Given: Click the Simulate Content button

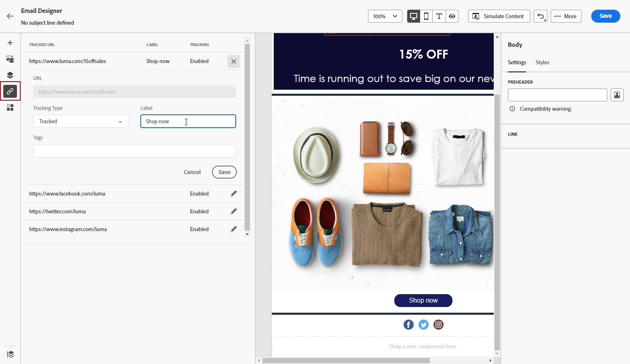Looking at the screenshot, I should (499, 16).
